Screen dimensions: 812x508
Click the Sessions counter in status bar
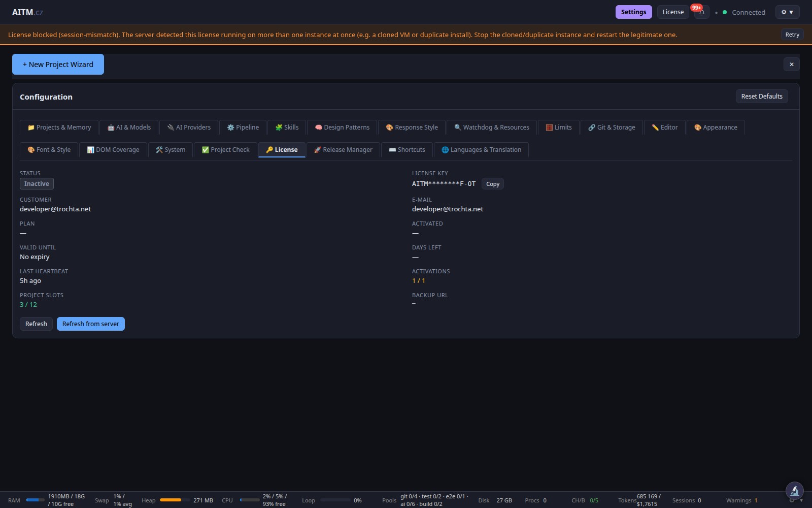pyautogui.click(x=687, y=500)
